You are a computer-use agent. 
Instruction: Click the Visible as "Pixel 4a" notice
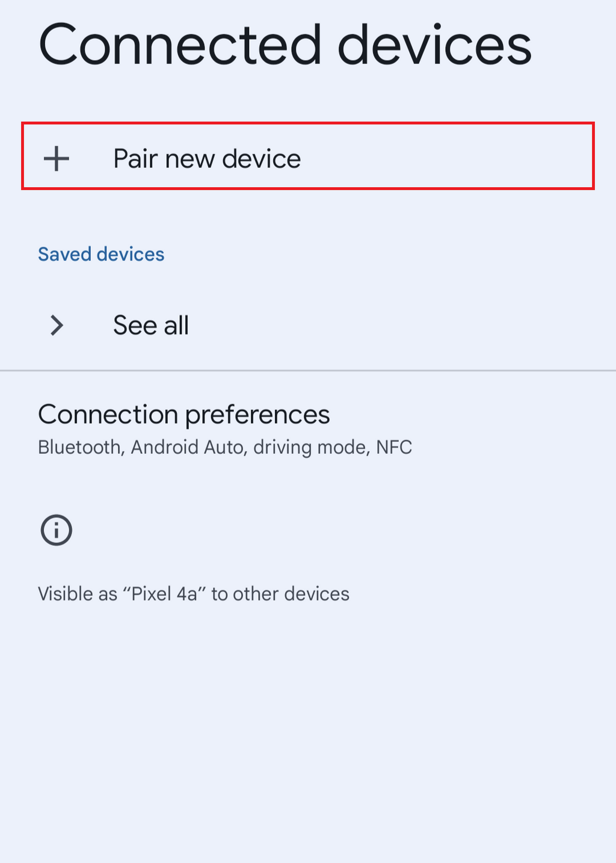pos(194,594)
